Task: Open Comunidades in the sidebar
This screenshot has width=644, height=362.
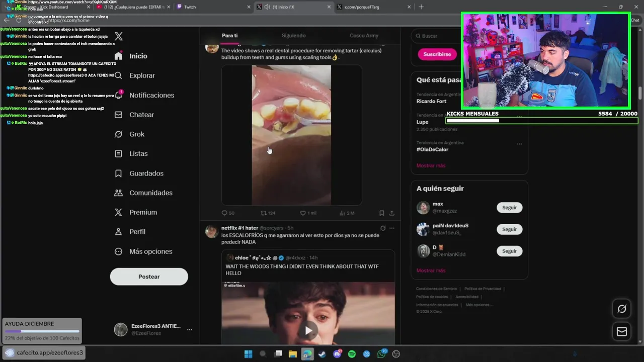Action: pyautogui.click(x=143, y=193)
